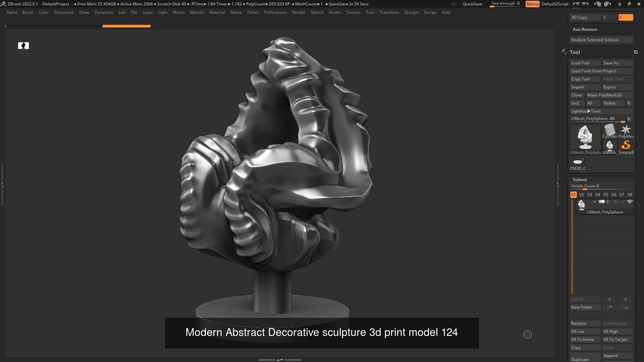Collapse the Subtool sub-palette header
The height and width of the screenshot is (362, 644).
point(580,180)
